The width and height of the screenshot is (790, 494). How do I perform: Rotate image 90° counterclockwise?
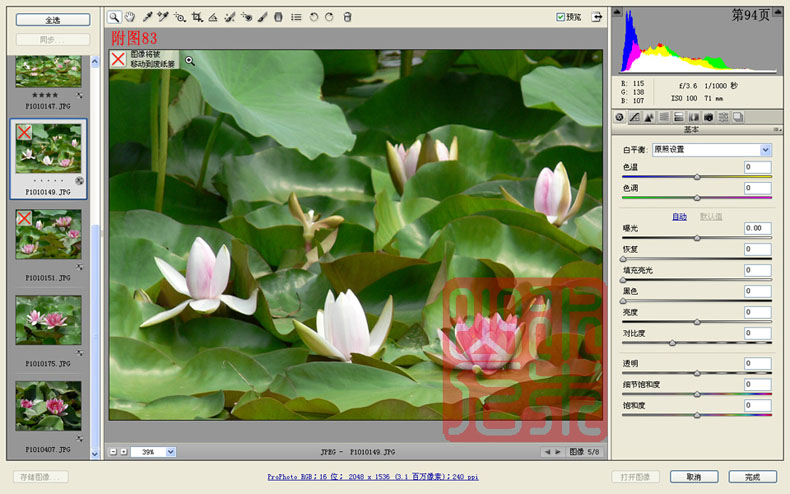point(313,17)
